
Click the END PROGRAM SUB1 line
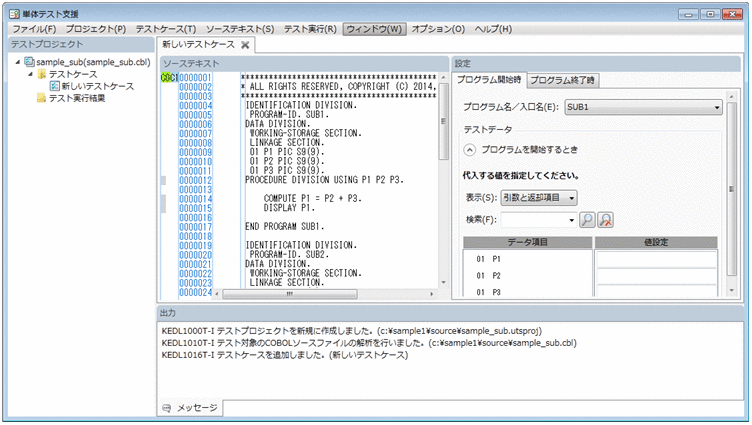285,226
